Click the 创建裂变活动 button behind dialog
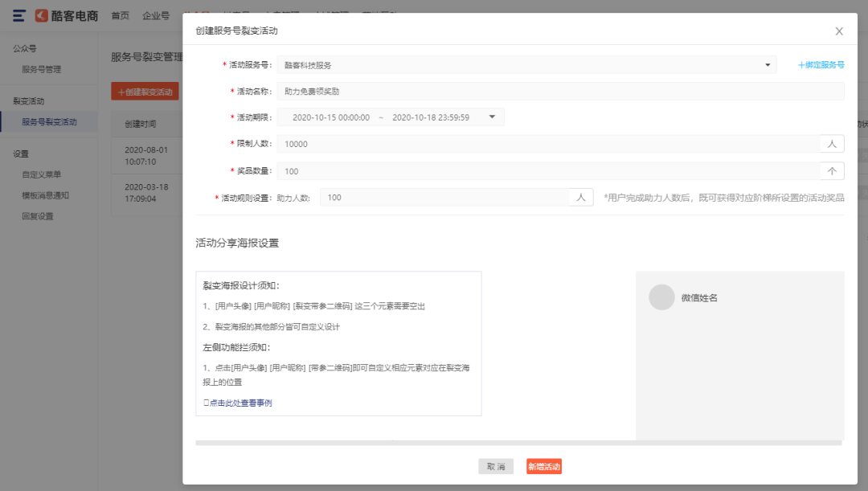The width and height of the screenshot is (868, 491). point(145,92)
